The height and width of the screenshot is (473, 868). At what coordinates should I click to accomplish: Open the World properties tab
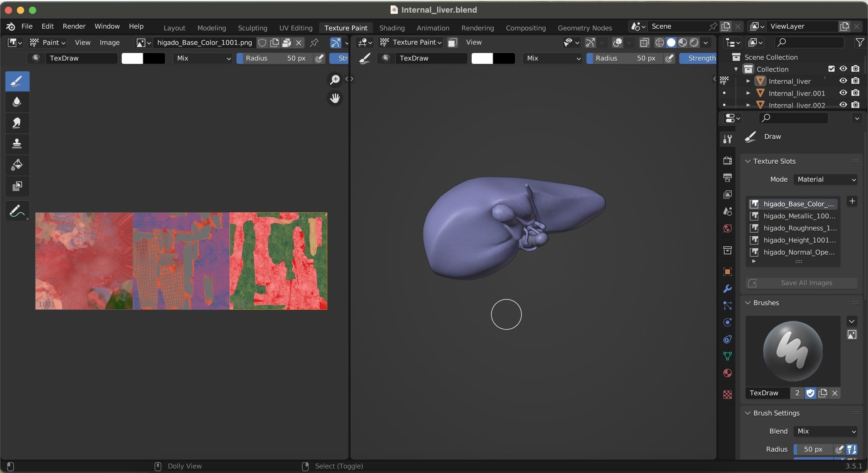[727, 228]
